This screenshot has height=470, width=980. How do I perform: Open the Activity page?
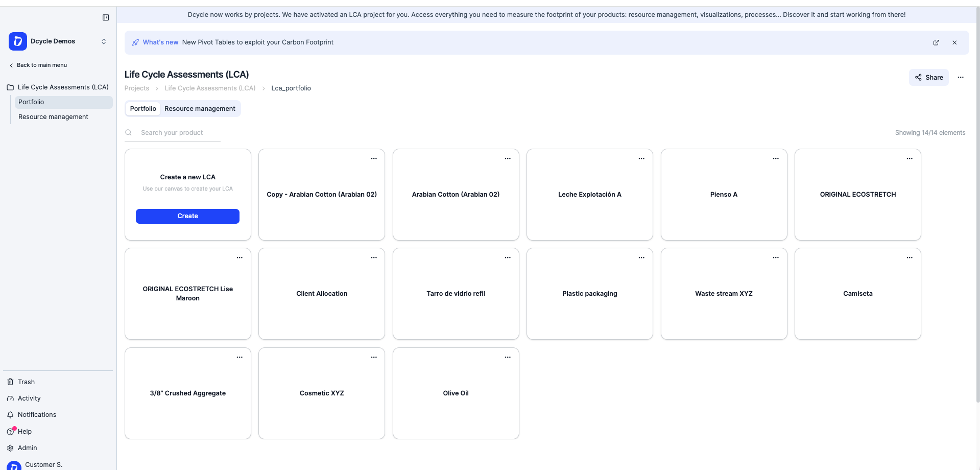[x=29, y=398]
